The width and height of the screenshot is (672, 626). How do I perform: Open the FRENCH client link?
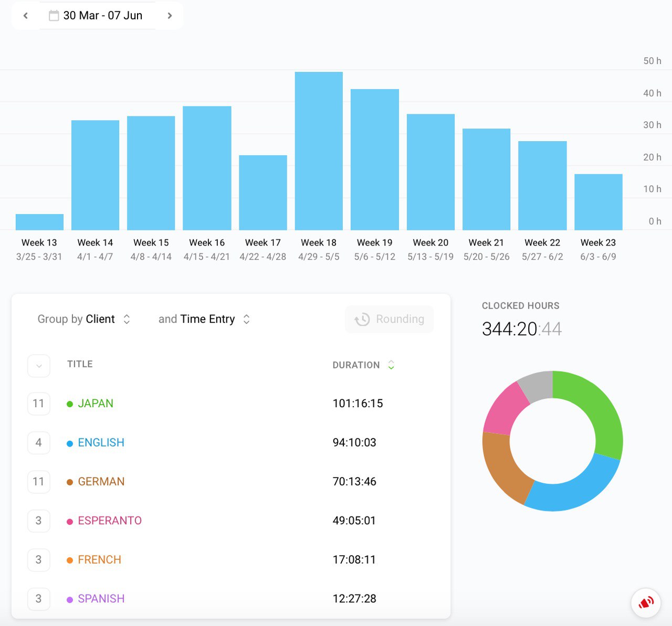click(99, 560)
